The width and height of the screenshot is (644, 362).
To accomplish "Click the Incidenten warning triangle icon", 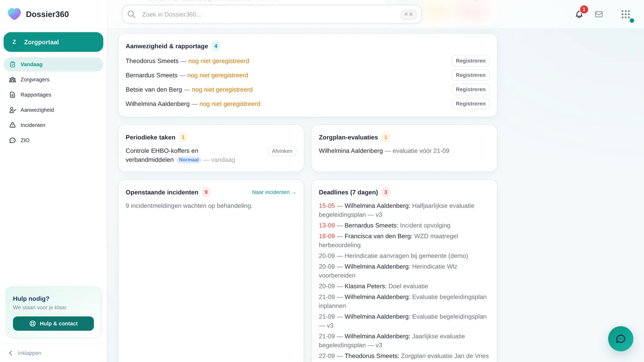I will (x=13, y=125).
